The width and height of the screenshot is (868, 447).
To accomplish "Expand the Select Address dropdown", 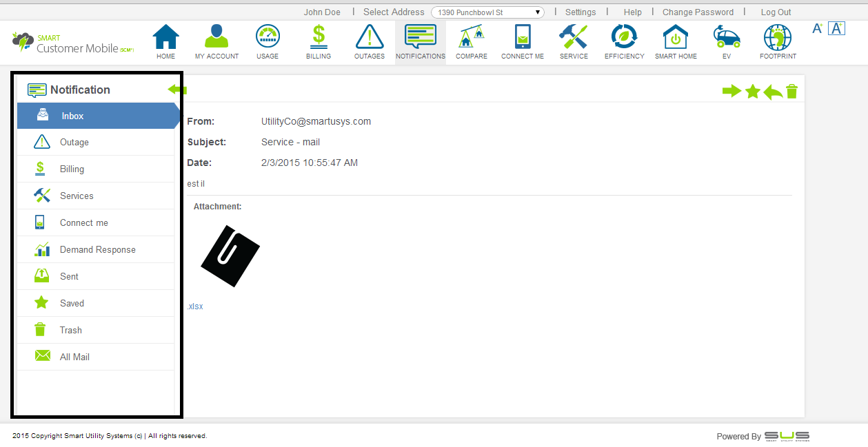I will pos(487,12).
